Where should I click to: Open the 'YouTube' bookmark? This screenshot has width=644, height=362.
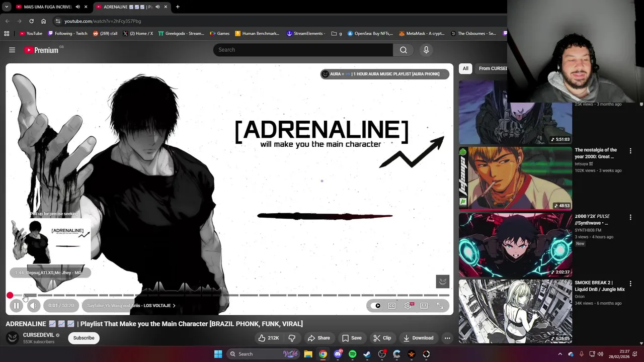31,34
